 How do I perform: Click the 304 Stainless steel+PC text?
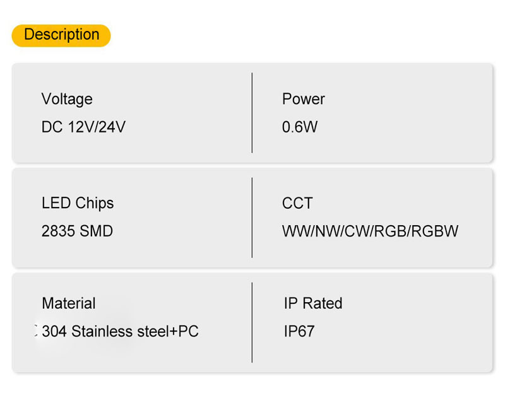[x=120, y=331]
